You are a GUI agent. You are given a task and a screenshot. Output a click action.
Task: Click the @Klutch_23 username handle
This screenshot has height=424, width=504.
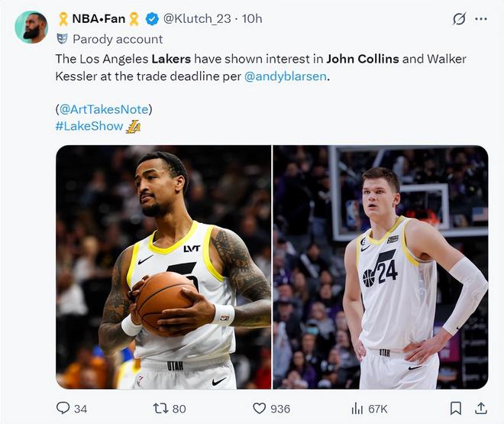click(195, 19)
